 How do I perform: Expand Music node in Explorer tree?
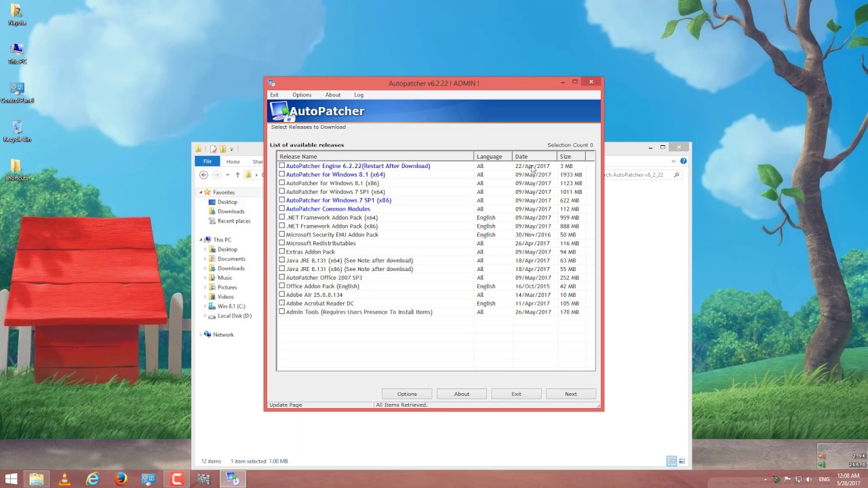(205, 278)
